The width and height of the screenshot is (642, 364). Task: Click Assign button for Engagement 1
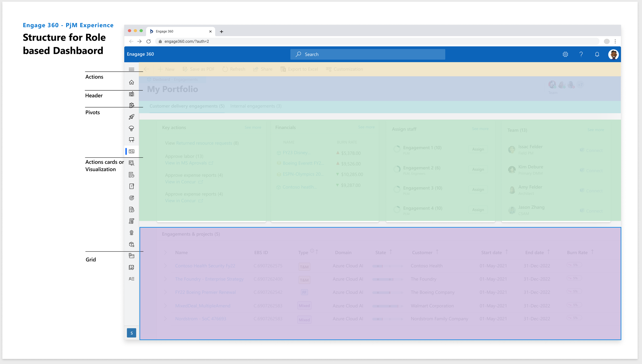[478, 149]
